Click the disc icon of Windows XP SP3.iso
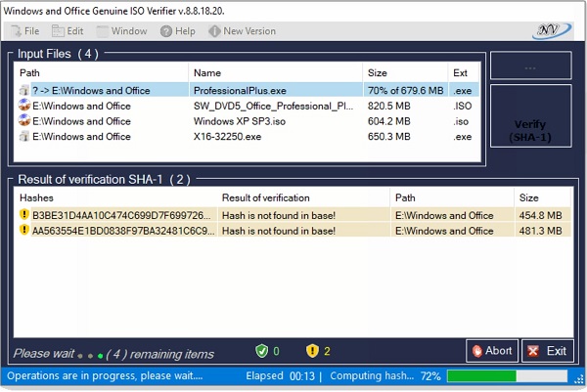This screenshot has width=587, height=392. (x=24, y=120)
